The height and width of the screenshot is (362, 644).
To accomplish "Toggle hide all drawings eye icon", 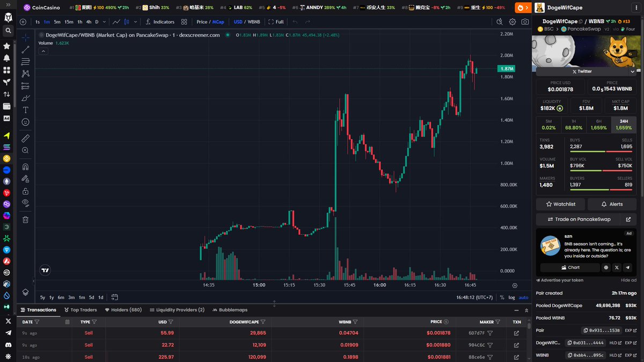I will click(x=25, y=203).
